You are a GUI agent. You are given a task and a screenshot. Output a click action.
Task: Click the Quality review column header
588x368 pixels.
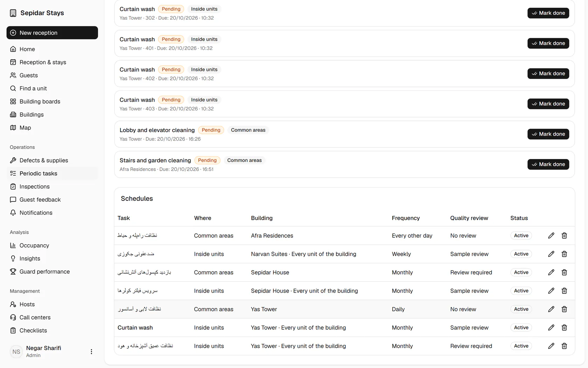(469, 218)
